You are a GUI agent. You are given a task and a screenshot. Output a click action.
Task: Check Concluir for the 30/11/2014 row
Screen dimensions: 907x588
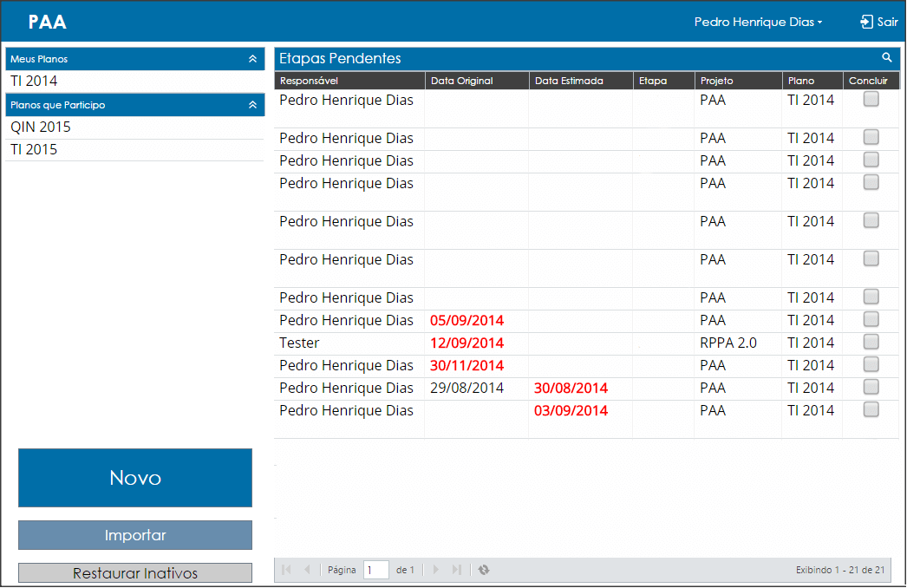click(871, 364)
